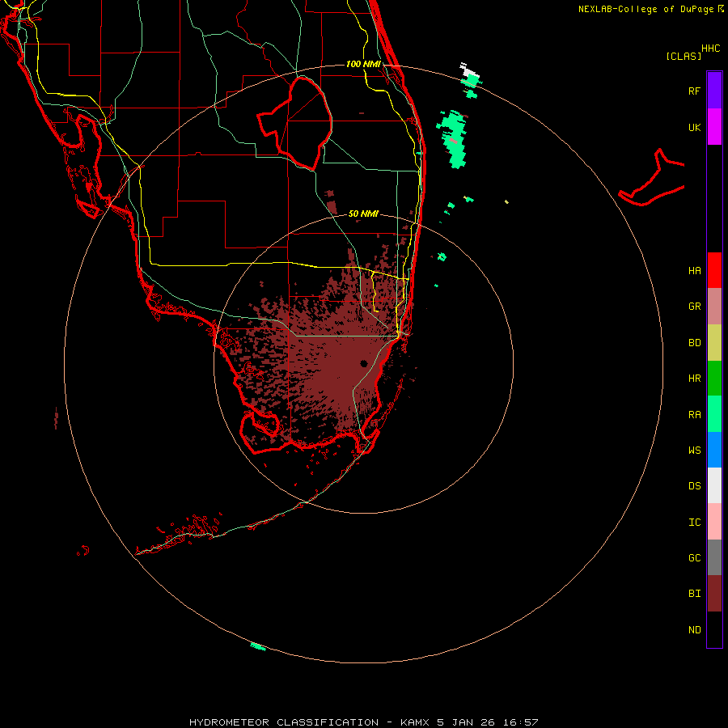This screenshot has width=728, height=728.
Task: Click the Hydrometeor Classification KAMX title caption
Action: point(363,722)
